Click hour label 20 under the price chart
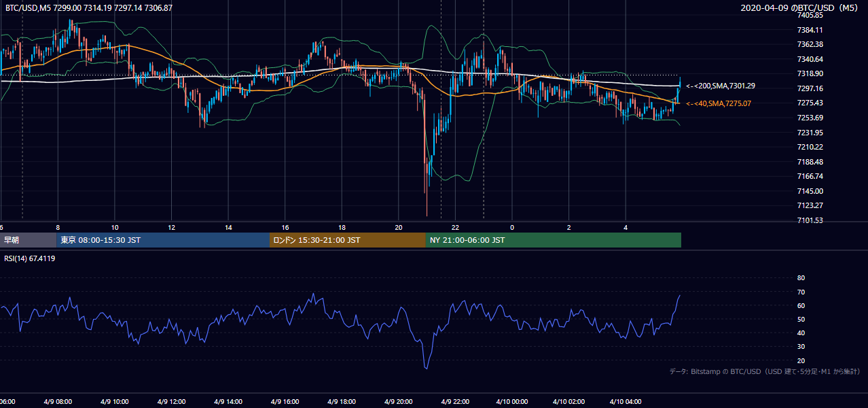868x408 pixels. pyautogui.click(x=399, y=227)
